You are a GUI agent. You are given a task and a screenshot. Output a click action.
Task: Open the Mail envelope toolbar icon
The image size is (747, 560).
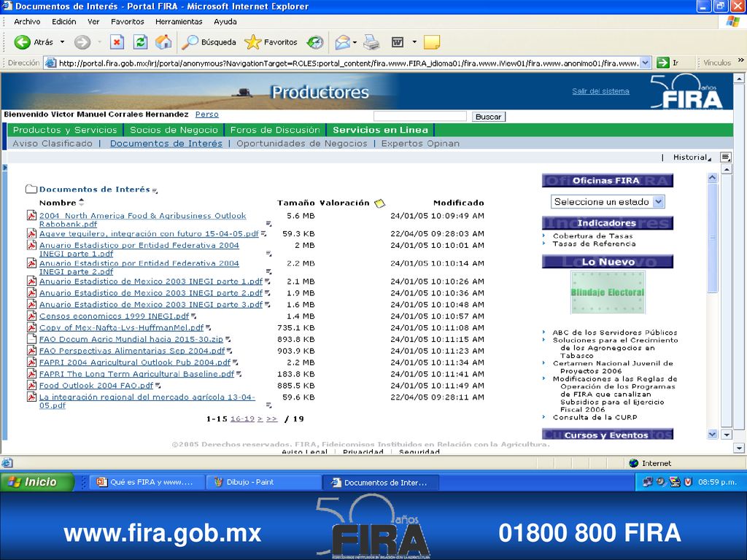(343, 42)
